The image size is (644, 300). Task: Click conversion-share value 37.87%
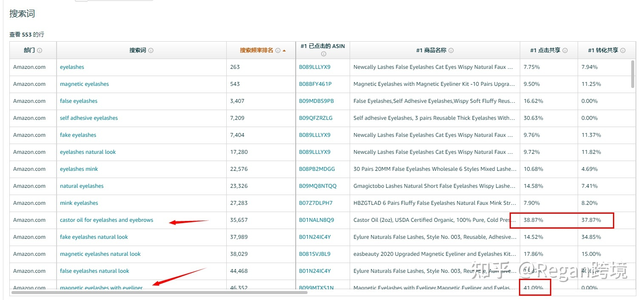(x=591, y=220)
